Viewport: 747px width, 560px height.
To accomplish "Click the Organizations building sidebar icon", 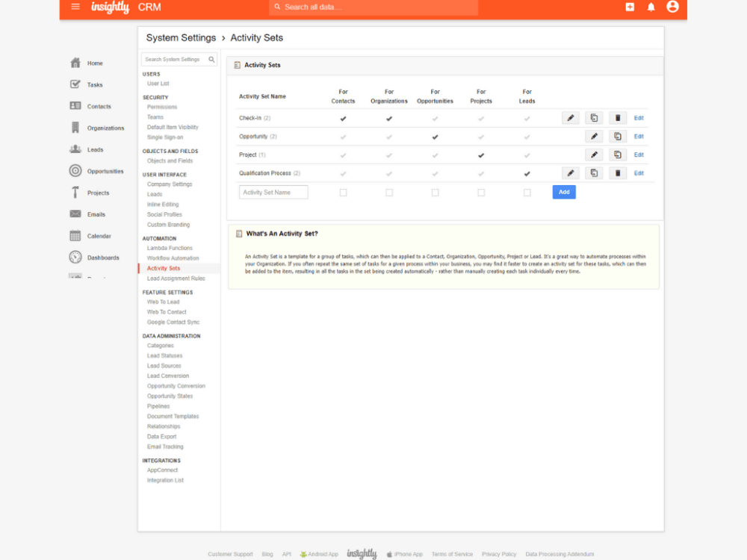I will point(75,128).
